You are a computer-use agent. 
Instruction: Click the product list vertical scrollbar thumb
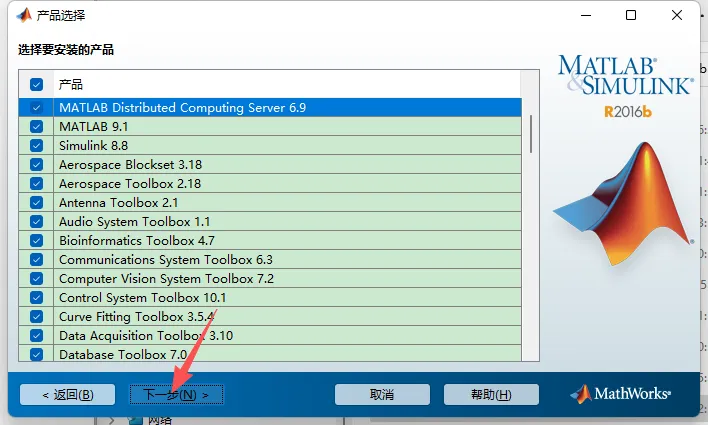click(x=531, y=134)
